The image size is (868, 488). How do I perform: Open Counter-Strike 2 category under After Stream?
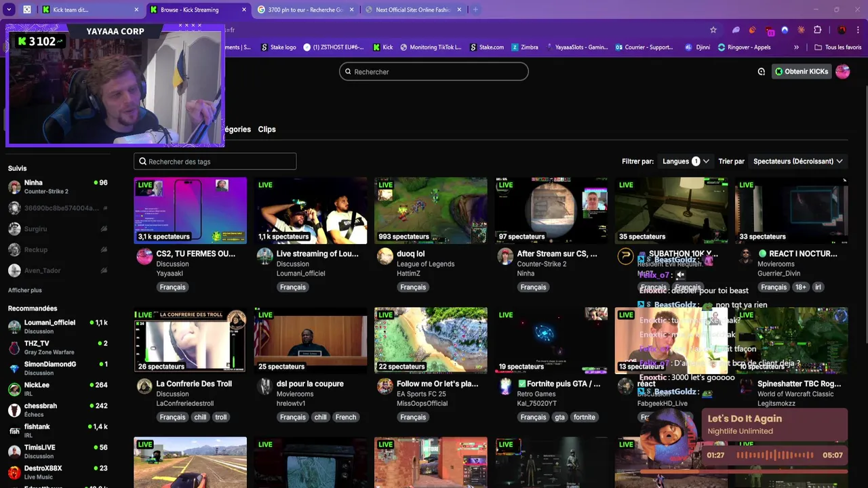pos(541,264)
